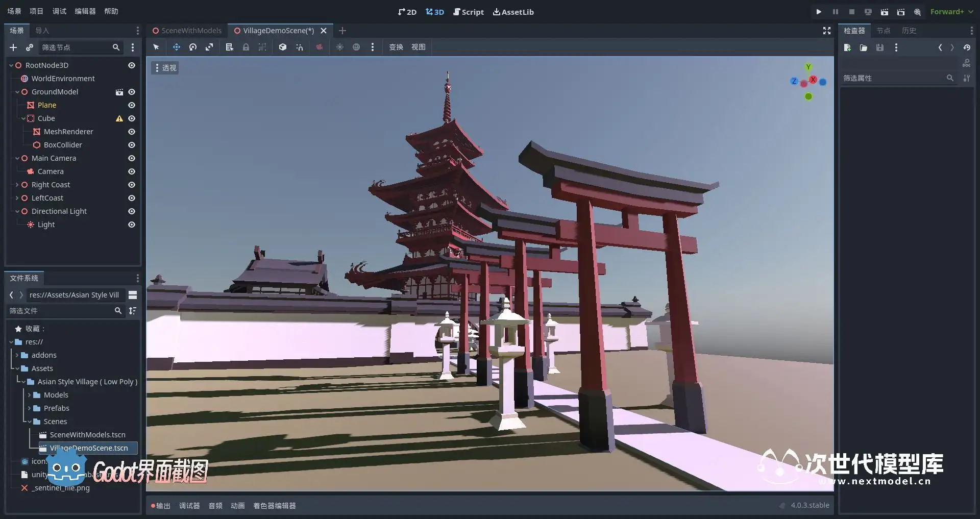Viewport: 980px width, 519px height.
Task: Switch to the Script workspace
Action: [x=468, y=12]
